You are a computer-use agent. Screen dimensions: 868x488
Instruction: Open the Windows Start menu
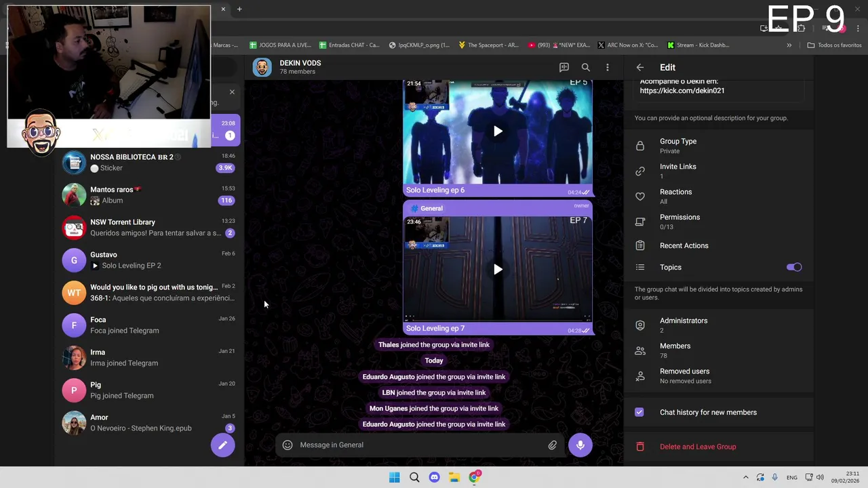[394, 477]
